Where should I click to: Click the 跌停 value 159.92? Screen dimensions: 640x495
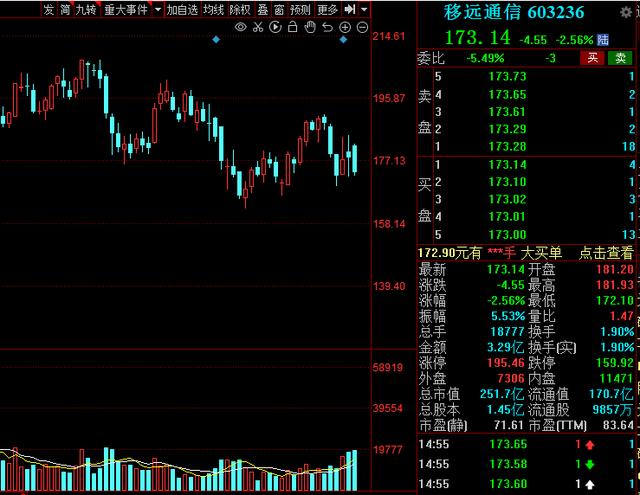pyautogui.click(x=615, y=362)
